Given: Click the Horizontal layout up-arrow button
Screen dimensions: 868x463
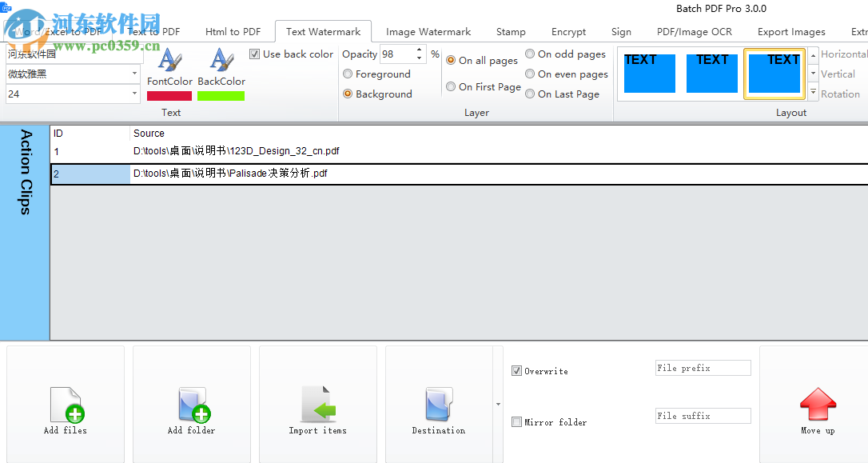Looking at the screenshot, I should (813, 54).
